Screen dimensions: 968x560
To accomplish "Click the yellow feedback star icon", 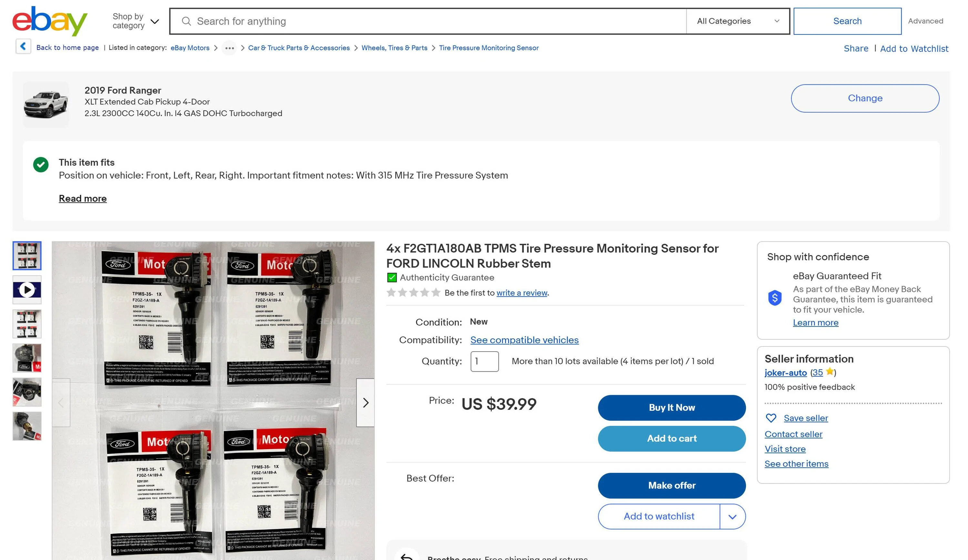I will click(x=830, y=371).
